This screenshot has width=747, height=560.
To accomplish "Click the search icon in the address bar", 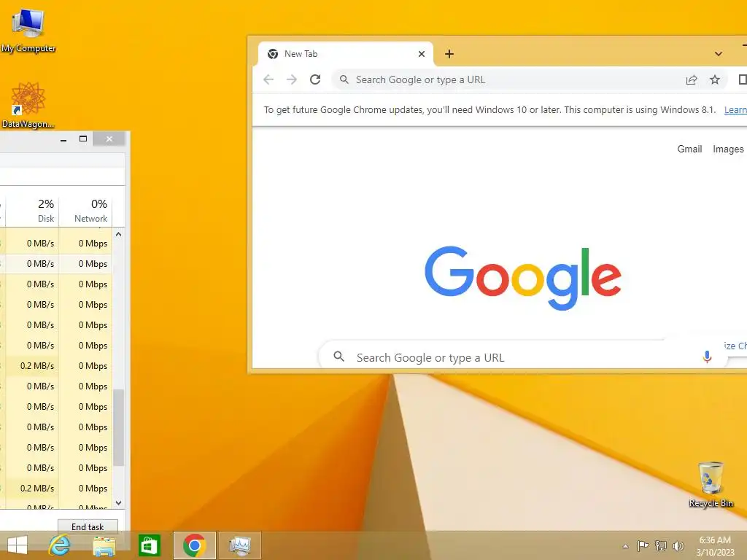I will pos(344,79).
